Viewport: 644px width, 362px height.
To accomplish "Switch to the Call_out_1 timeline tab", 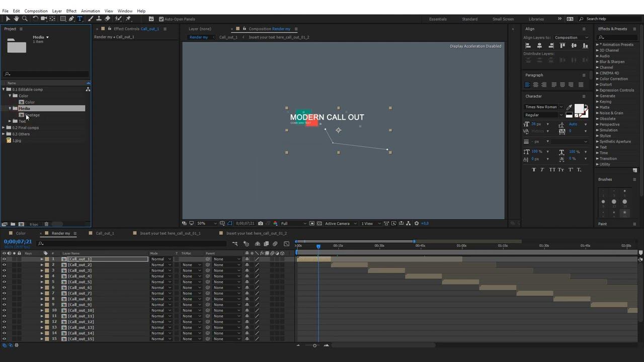I will (x=105, y=233).
